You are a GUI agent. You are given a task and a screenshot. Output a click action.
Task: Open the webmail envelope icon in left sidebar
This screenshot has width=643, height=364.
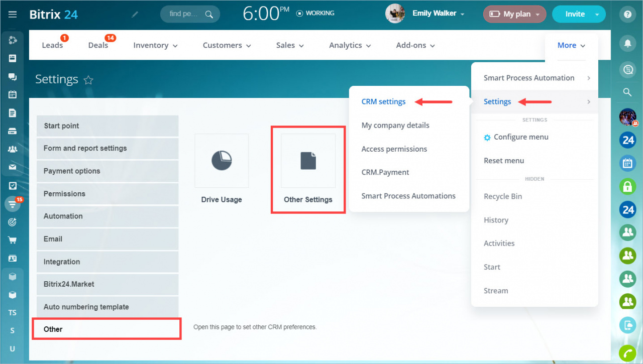(13, 167)
